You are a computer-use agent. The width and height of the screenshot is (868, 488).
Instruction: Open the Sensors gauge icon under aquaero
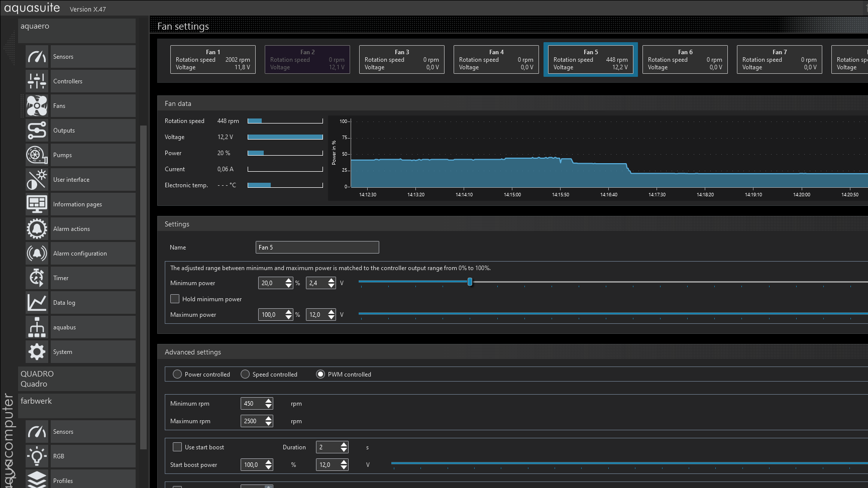(x=37, y=57)
